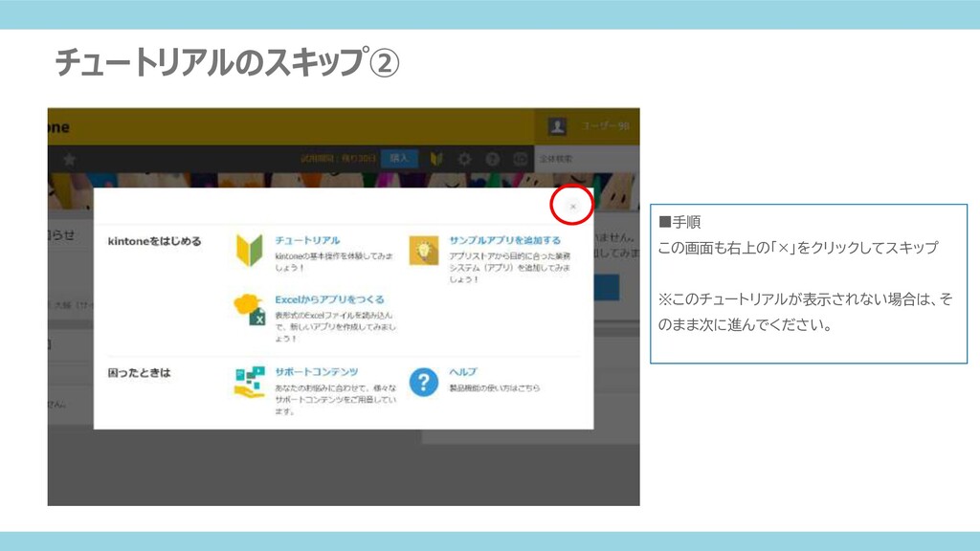Click the 試用期間 remaining days text
This screenshot has width=980, height=551.
tap(338, 159)
